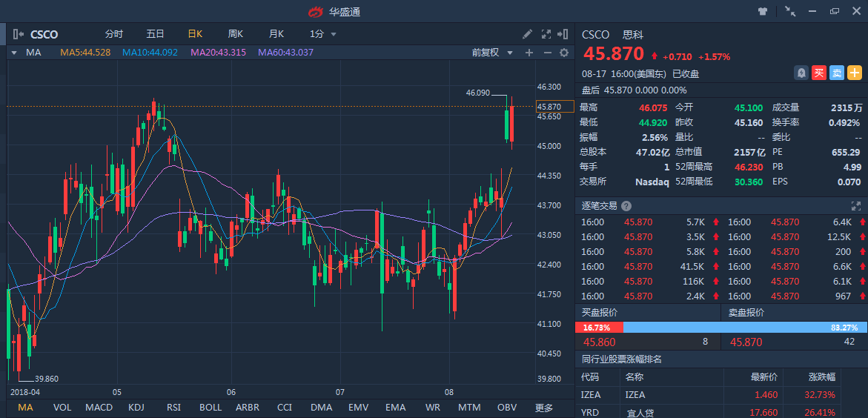Select the MACD indicator tab
Viewport: 868px width, 418px height.
pyautogui.click(x=99, y=408)
